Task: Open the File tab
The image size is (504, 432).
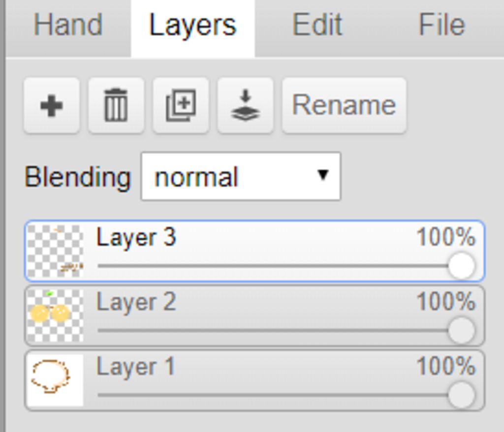Action: tap(441, 25)
